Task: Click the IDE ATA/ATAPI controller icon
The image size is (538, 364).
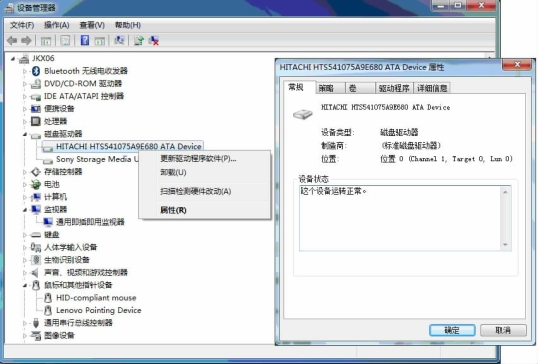Action: [x=36, y=97]
